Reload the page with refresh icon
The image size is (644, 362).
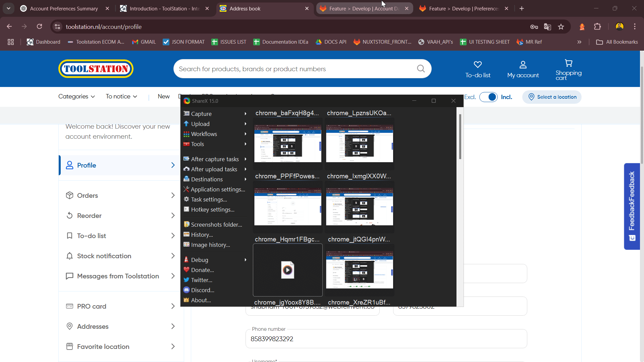[40, 27]
